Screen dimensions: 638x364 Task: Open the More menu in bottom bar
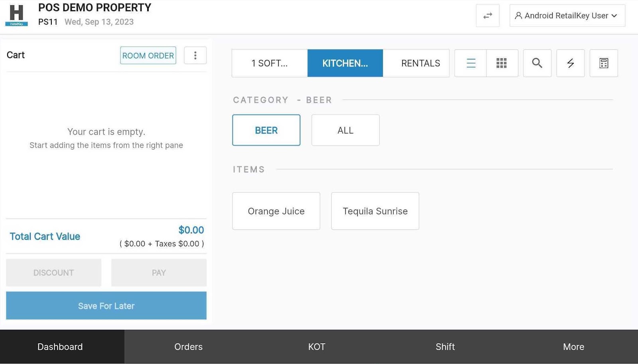(573, 347)
